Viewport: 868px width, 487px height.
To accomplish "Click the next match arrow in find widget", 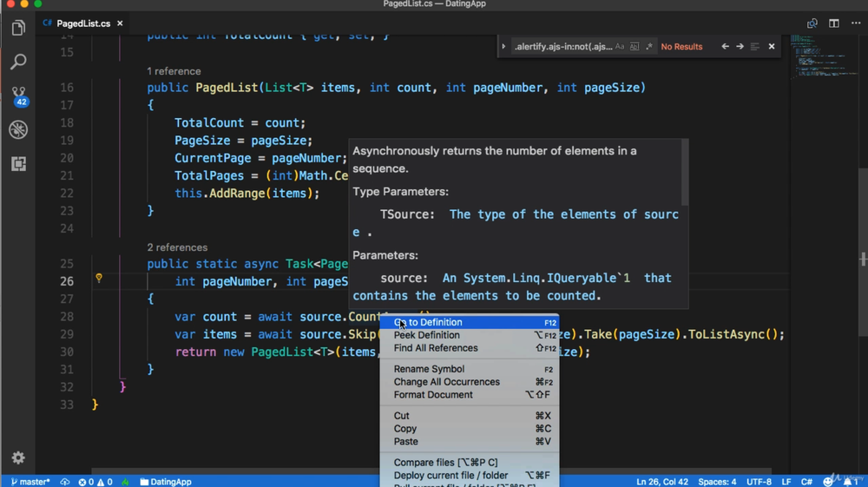I will tap(740, 47).
